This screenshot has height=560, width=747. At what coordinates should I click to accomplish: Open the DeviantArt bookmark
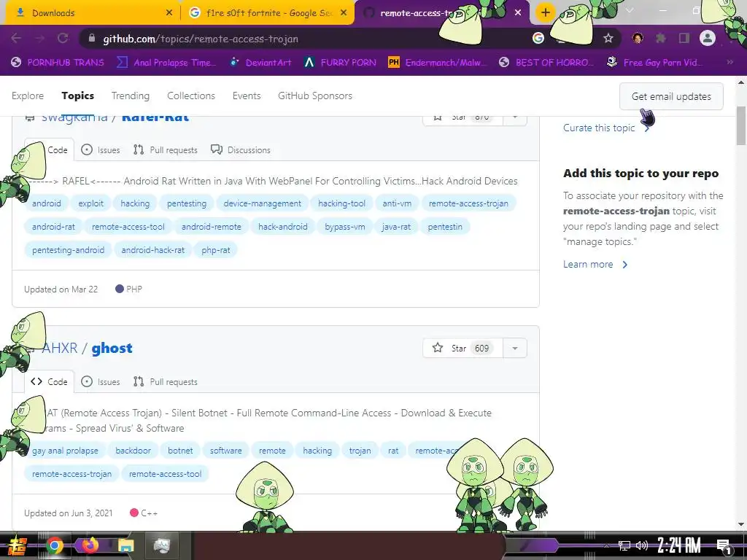pyautogui.click(x=261, y=63)
